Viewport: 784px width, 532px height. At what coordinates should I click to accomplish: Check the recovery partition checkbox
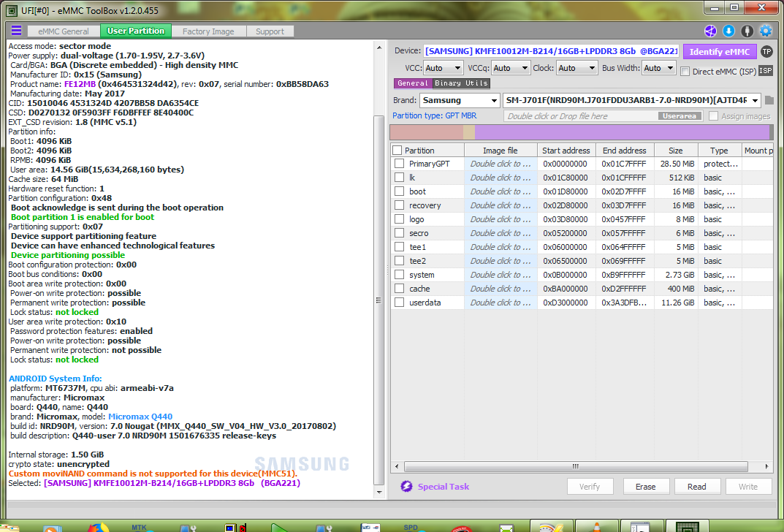pos(399,205)
